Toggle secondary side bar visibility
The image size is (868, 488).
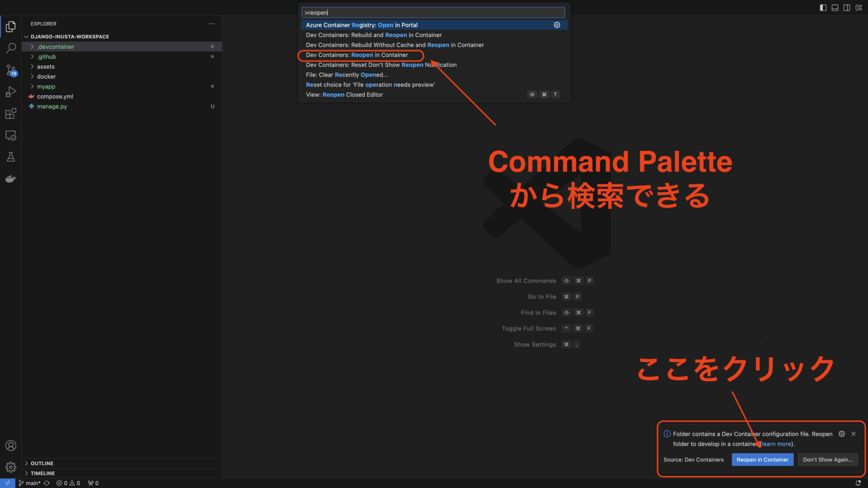[x=847, y=8]
